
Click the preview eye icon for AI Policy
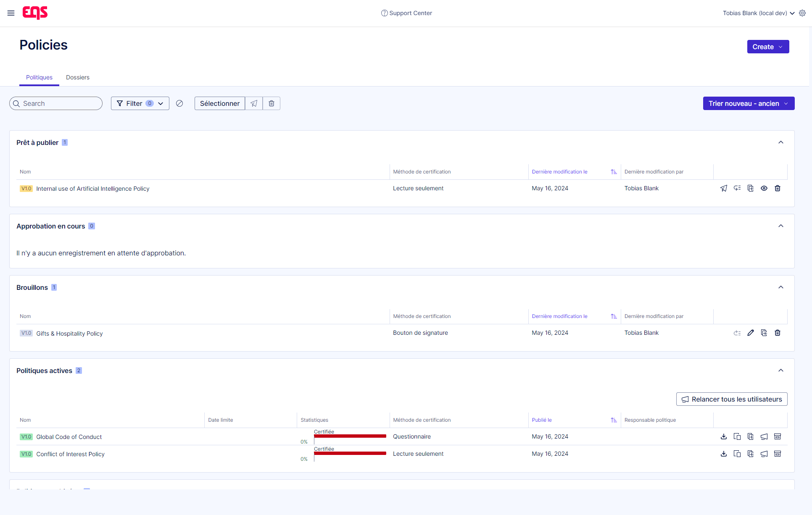click(x=764, y=188)
